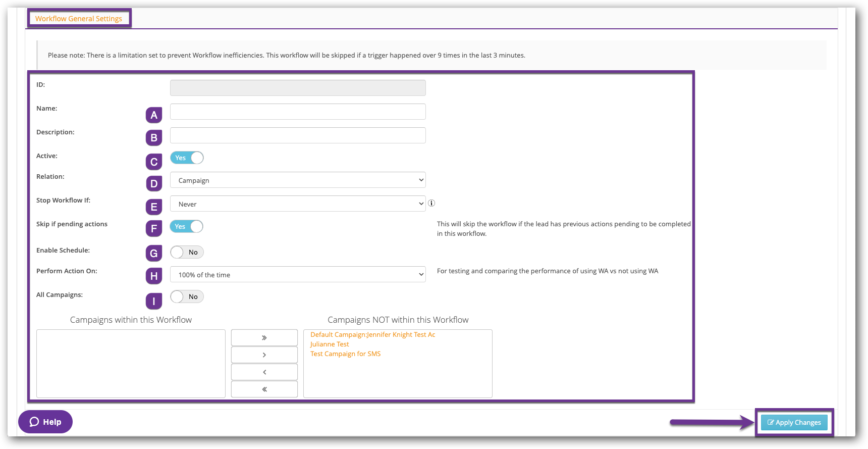Viewport: 868px width, 449px height.
Task: Click the info icon beside Stop Workflow If
Action: (x=431, y=203)
